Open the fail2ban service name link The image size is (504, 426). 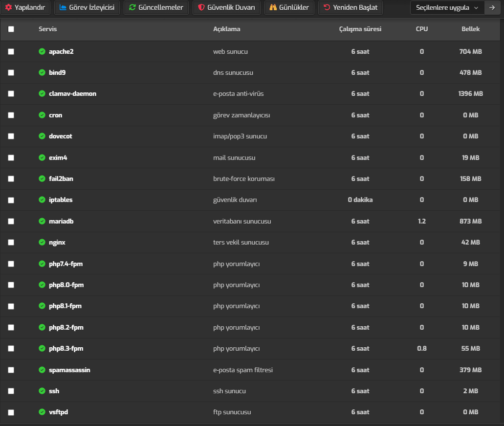click(61, 179)
